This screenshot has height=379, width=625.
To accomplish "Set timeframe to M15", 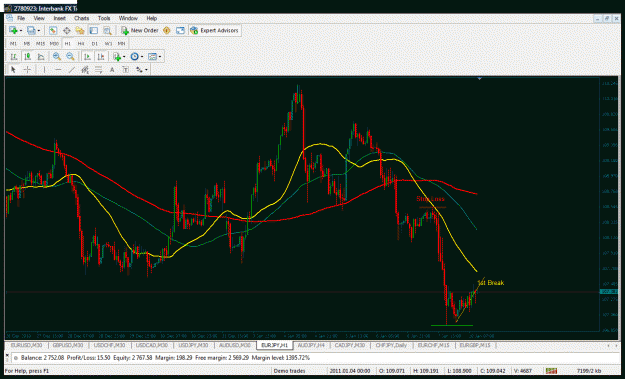I will click(41, 43).
